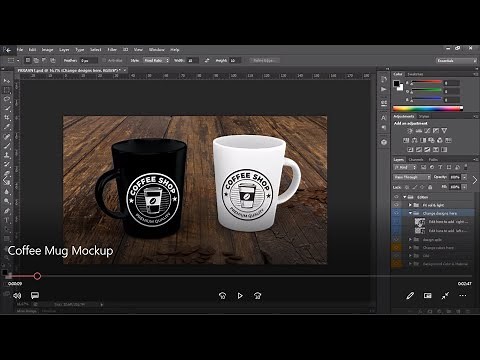Go to next video with right chevron
This screenshot has width=480, height=360.
475,180
